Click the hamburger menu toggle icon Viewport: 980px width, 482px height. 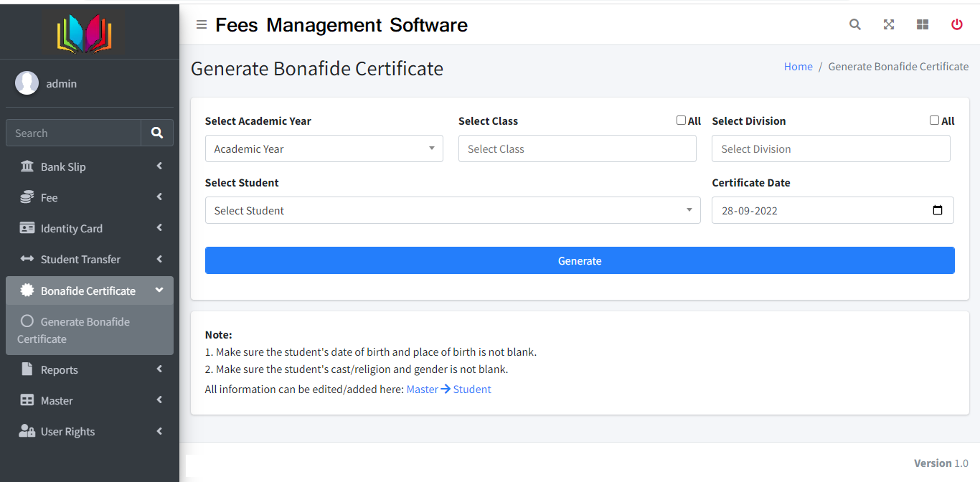(x=202, y=25)
